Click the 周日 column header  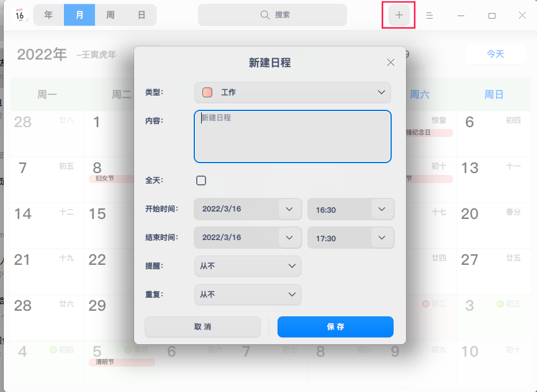[x=494, y=94]
